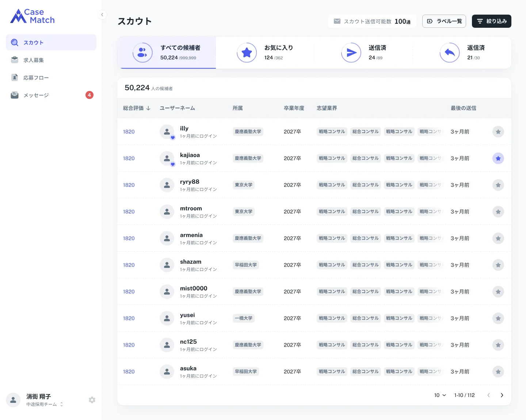Click the 応募フロー sidebar icon
Image resolution: width=526 pixels, height=420 pixels.
pyautogui.click(x=15, y=77)
